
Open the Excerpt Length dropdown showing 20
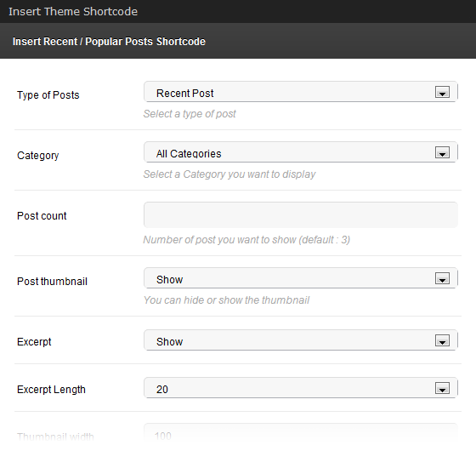[x=301, y=388]
